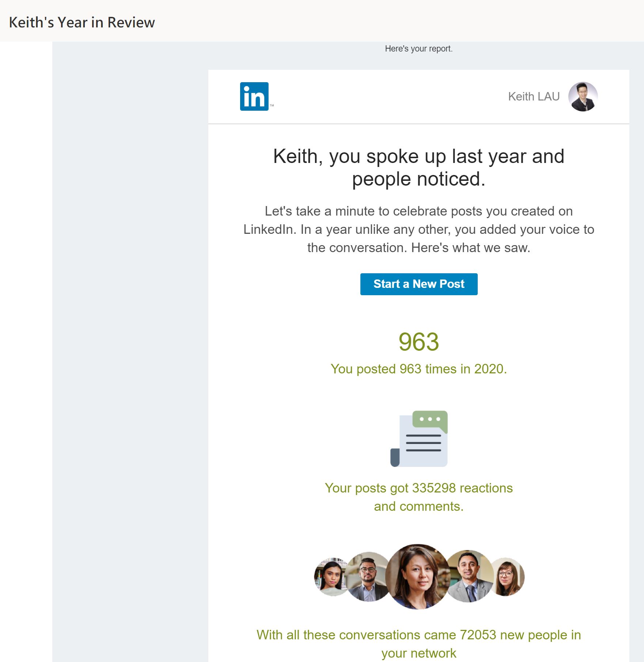Click the Keith LAU name text
The width and height of the screenshot is (644, 662).
pyautogui.click(x=534, y=96)
